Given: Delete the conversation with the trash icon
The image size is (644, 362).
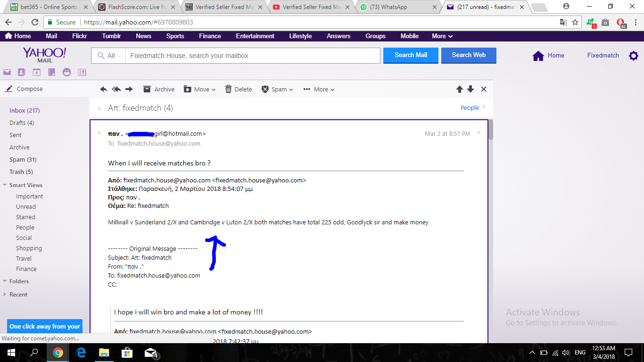Looking at the screenshot, I should pos(238,89).
